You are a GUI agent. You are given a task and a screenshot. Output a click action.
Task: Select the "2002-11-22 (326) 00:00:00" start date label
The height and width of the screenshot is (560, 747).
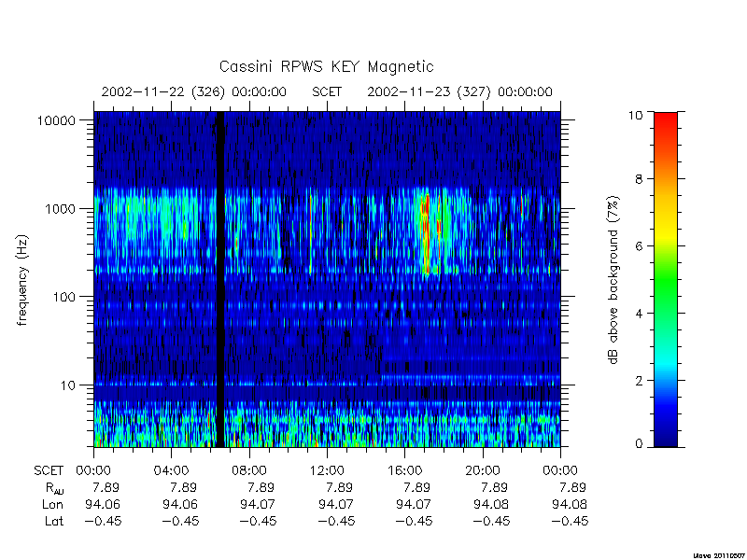194,91
